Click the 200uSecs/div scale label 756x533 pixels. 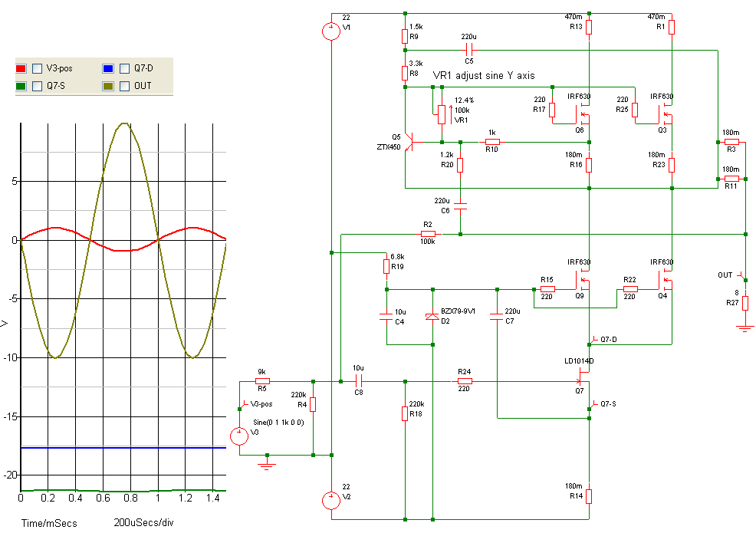(143, 522)
